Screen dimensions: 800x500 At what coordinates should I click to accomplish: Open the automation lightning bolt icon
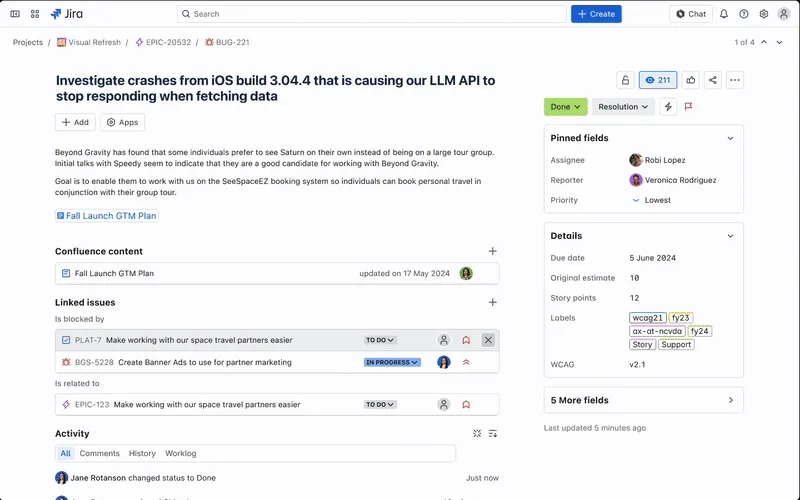click(x=668, y=107)
